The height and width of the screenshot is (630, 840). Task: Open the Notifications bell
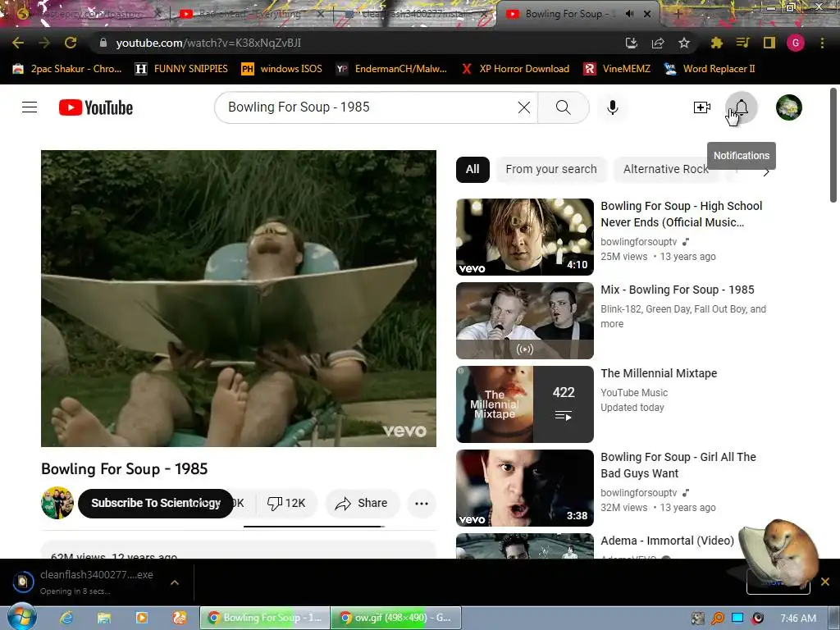(742, 107)
